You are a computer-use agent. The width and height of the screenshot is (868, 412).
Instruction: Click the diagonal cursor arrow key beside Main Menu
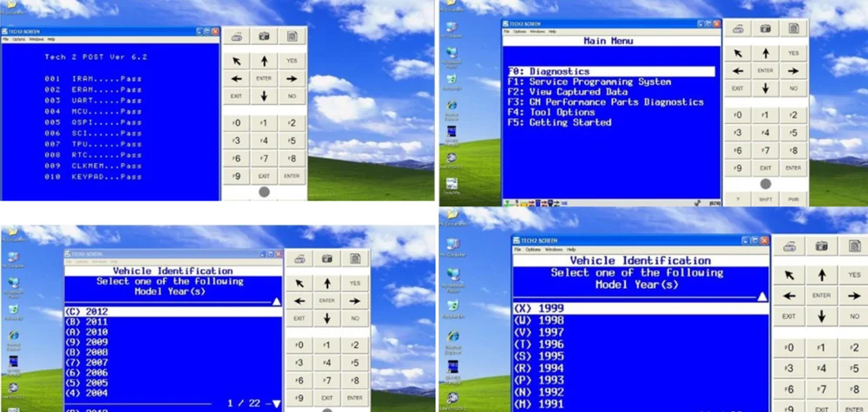(737, 53)
